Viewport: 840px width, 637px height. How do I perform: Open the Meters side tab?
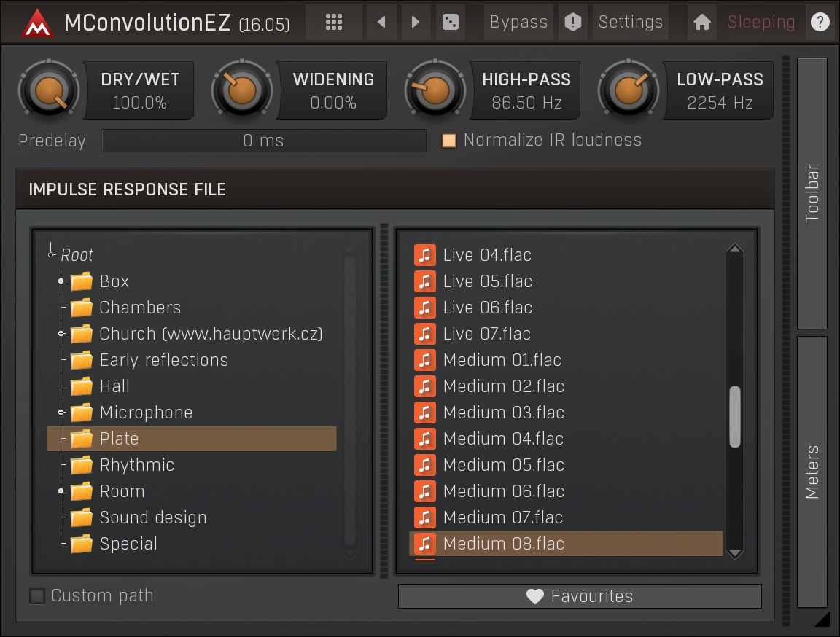coord(812,472)
